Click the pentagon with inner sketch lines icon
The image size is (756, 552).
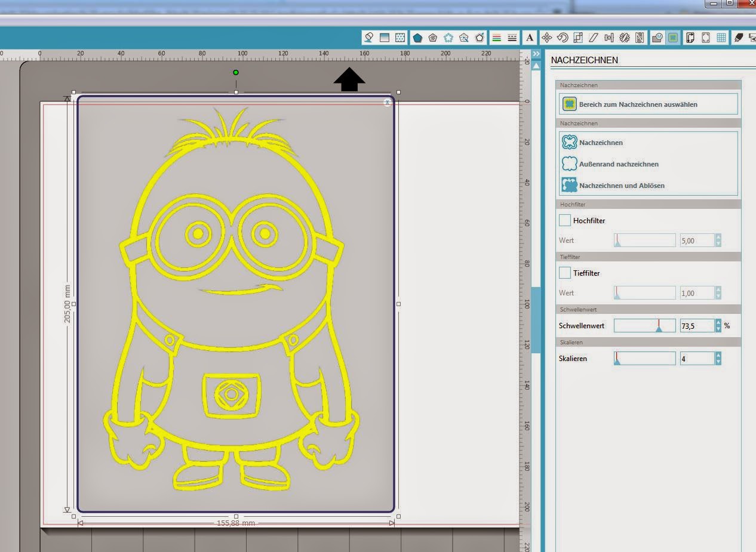(x=433, y=38)
